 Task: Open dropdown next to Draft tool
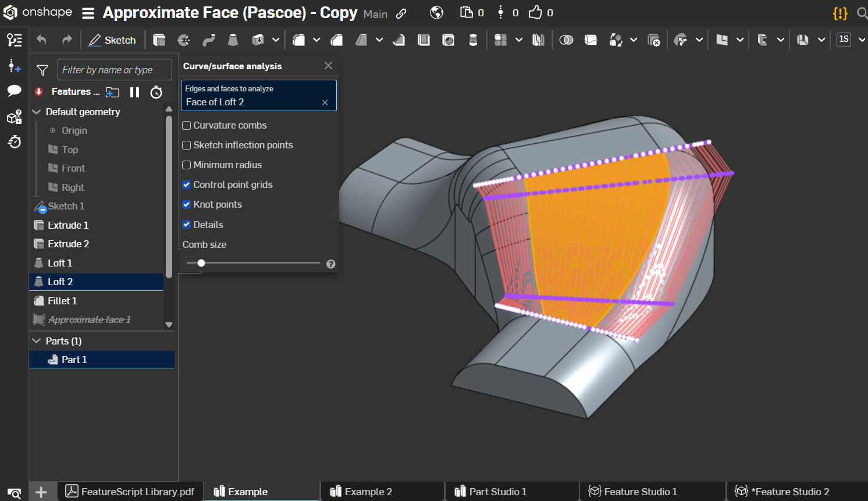tap(379, 40)
